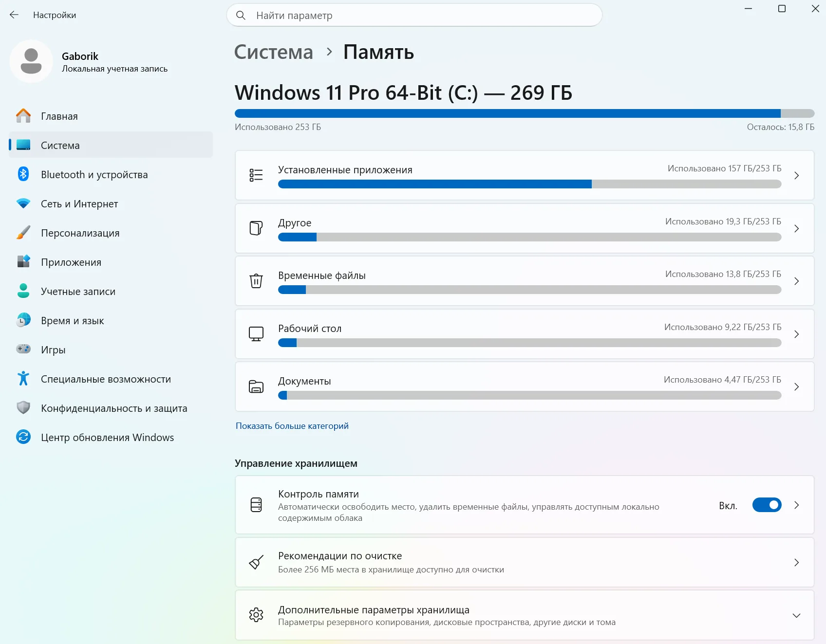Click 'Использовано 253 ГБ' text under drive bar

pyautogui.click(x=278, y=127)
